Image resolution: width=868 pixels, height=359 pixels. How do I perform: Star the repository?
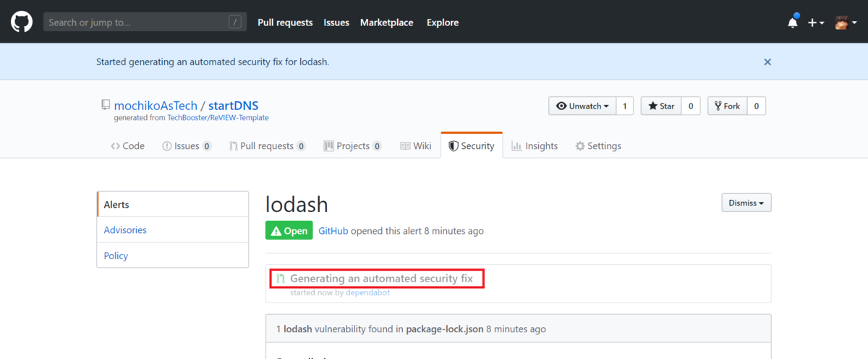click(x=661, y=106)
